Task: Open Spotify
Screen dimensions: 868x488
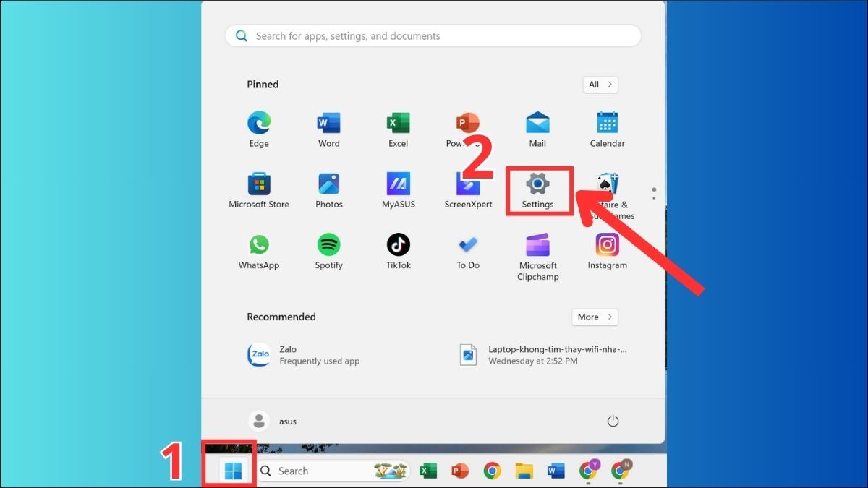Action: 329,252
